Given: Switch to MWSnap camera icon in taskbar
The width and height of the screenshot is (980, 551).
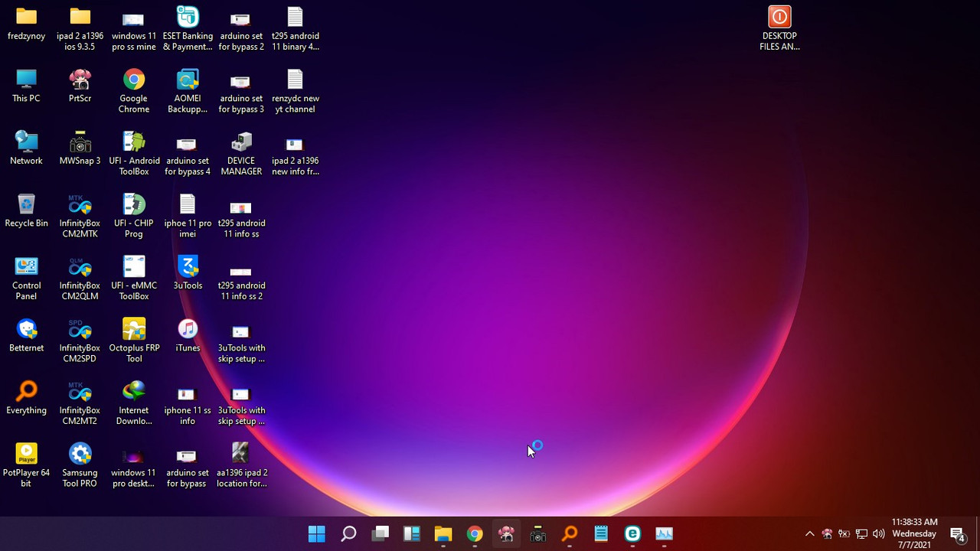Looking at the screenshot, I should [538, 533].
